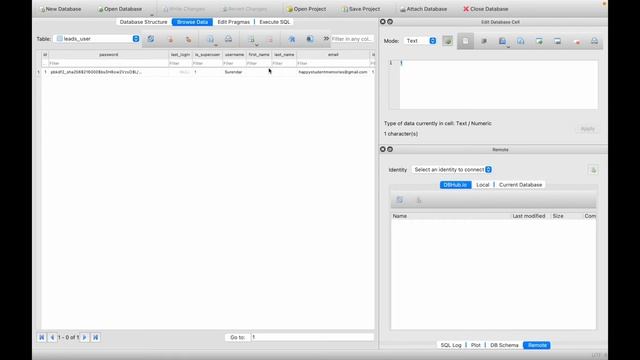
Task: Toggle auto-switch mode button beside Mode dropdown
Action: coord(448,41)
